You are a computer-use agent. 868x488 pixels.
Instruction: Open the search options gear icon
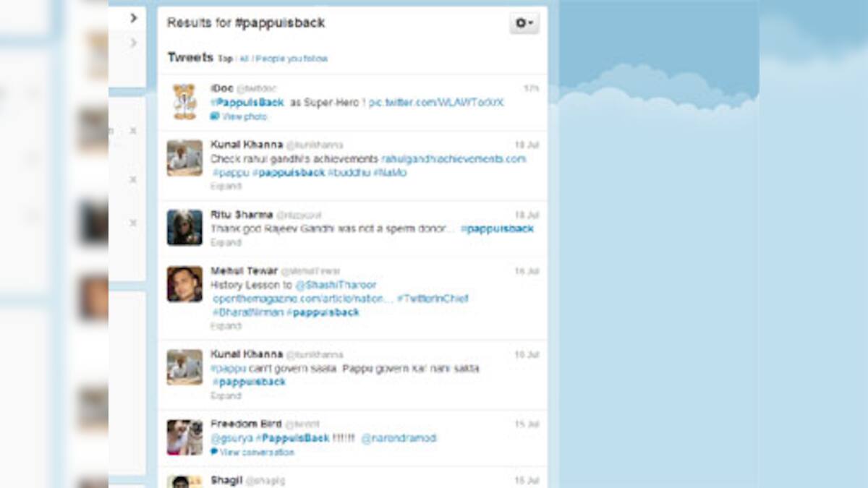(x=522, y=22)
